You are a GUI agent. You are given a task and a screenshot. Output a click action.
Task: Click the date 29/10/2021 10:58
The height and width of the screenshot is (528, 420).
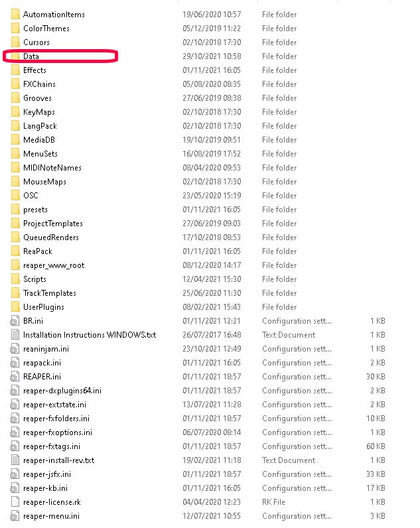[212, 56]
